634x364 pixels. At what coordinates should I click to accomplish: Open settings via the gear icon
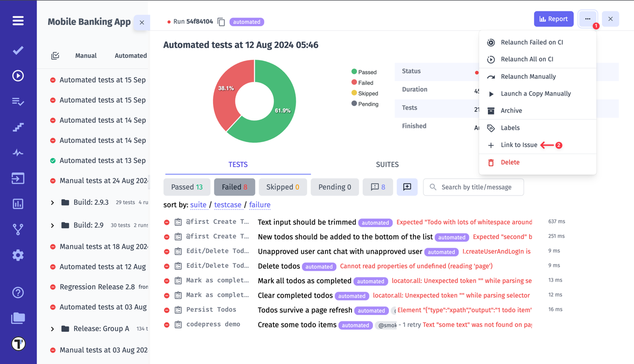[x=18, y=255]
